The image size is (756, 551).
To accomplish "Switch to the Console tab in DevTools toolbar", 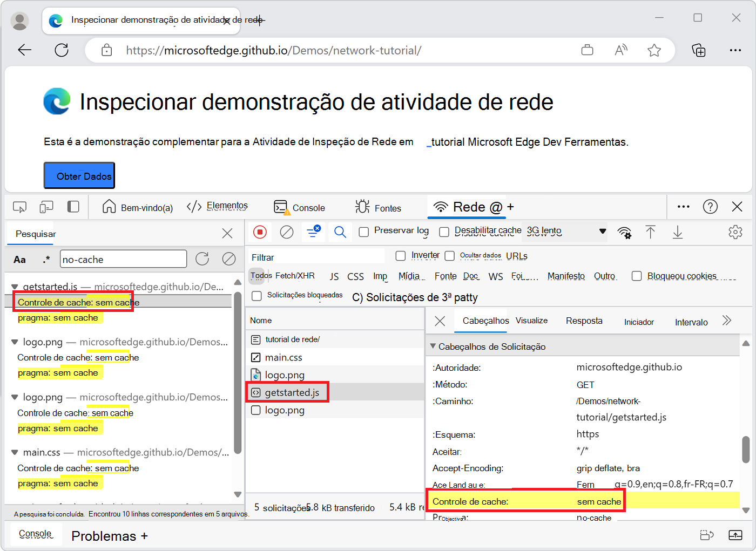I will point(300,207).
